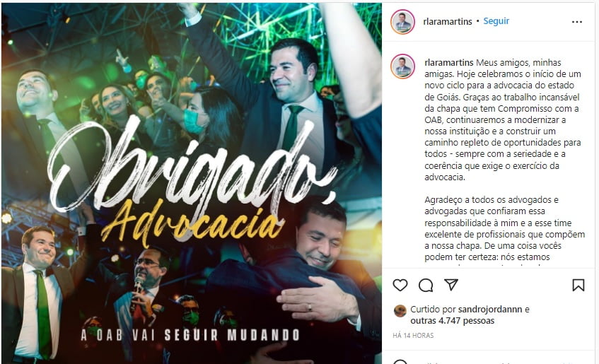Select the caption paragraph starting with Agradeço
Viewport: 599px width, 364px height.
(x=504, y=228)
